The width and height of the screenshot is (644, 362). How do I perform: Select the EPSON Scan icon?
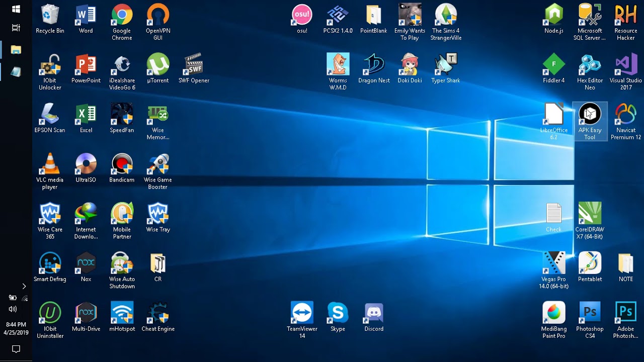click(x=50, y=119)
